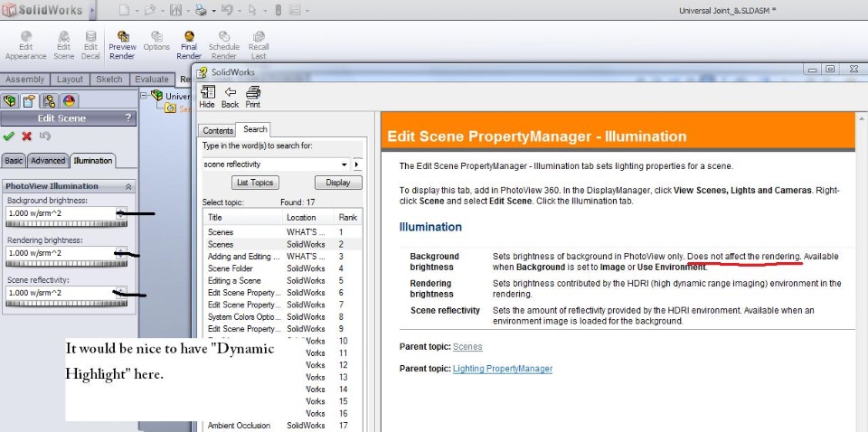Adjust Rendering brightness slider
Viewport: 868px width, 432px height.
[66, 264]
